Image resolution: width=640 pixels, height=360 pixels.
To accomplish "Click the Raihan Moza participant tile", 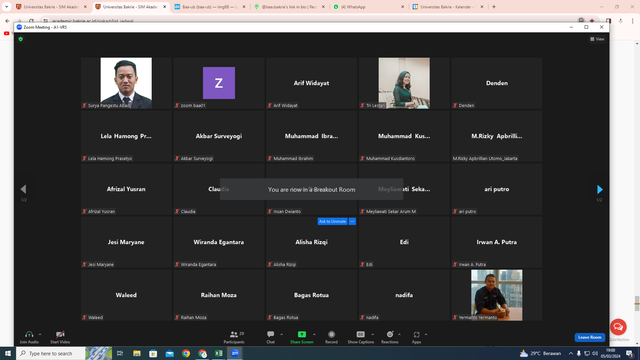I will (x=219, y=295).
